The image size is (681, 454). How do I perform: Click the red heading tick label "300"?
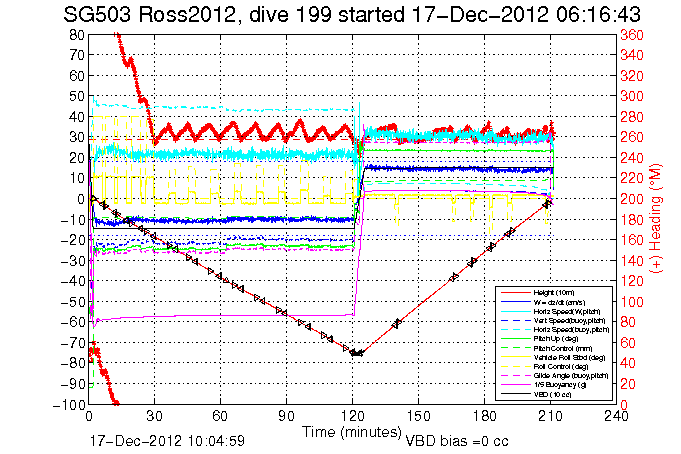tap(632, 96)
